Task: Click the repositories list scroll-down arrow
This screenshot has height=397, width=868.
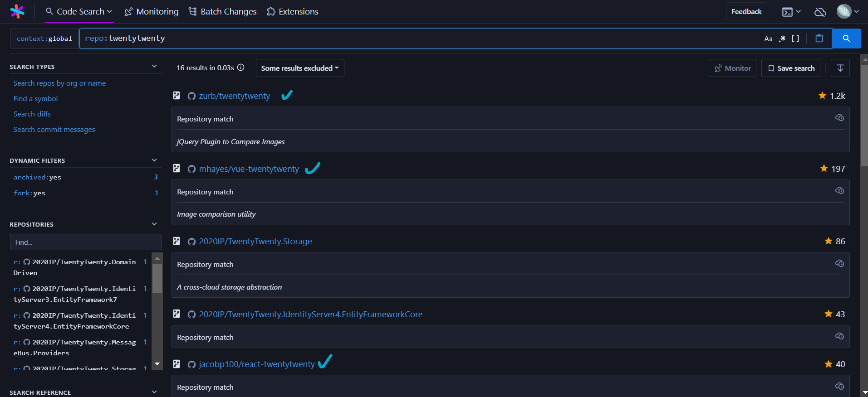Action: (157, 364)
